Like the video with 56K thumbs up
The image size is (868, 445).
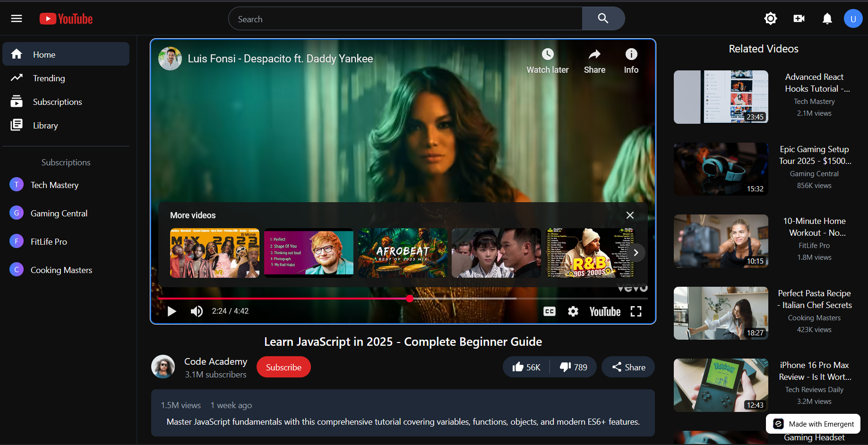click(526, 367)
